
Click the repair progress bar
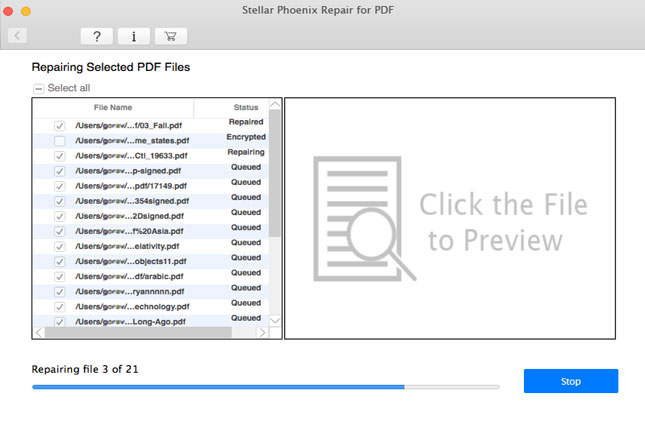[x=266, y=387]
